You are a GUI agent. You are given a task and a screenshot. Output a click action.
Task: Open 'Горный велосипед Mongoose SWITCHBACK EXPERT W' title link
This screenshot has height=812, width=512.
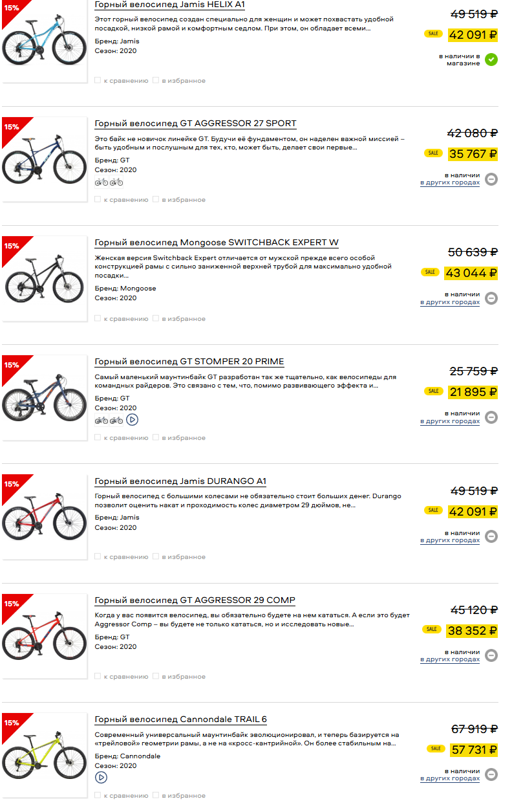point(217,243)
